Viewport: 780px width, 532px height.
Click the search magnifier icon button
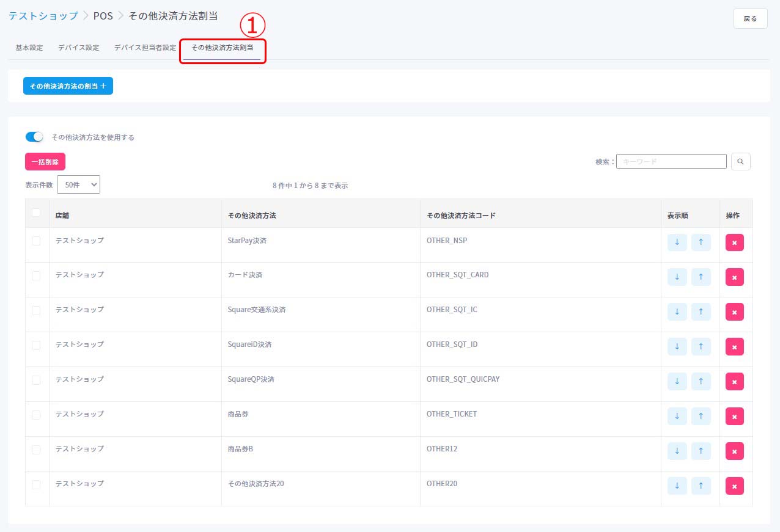pyautogui.click(x=740, y=161)
